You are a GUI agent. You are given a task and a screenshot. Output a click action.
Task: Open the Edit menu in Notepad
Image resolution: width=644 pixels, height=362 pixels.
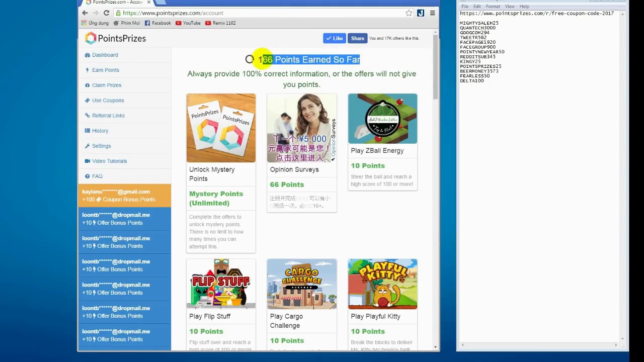click(x=477, y=7)
